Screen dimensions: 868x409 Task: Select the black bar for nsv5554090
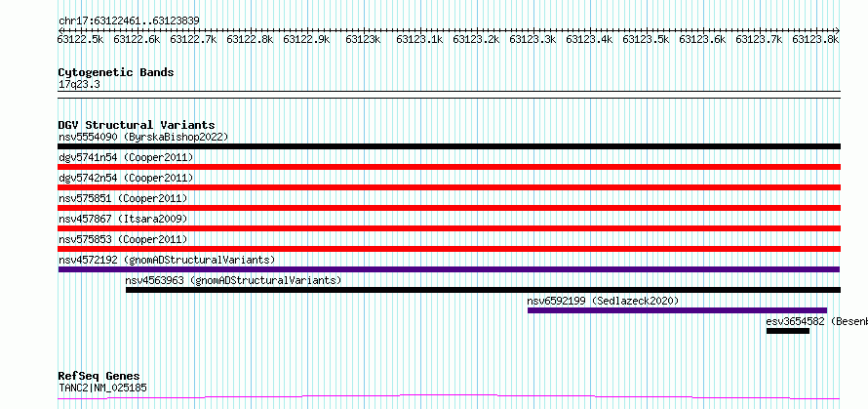pyautogui.click(x=450, y=146)
